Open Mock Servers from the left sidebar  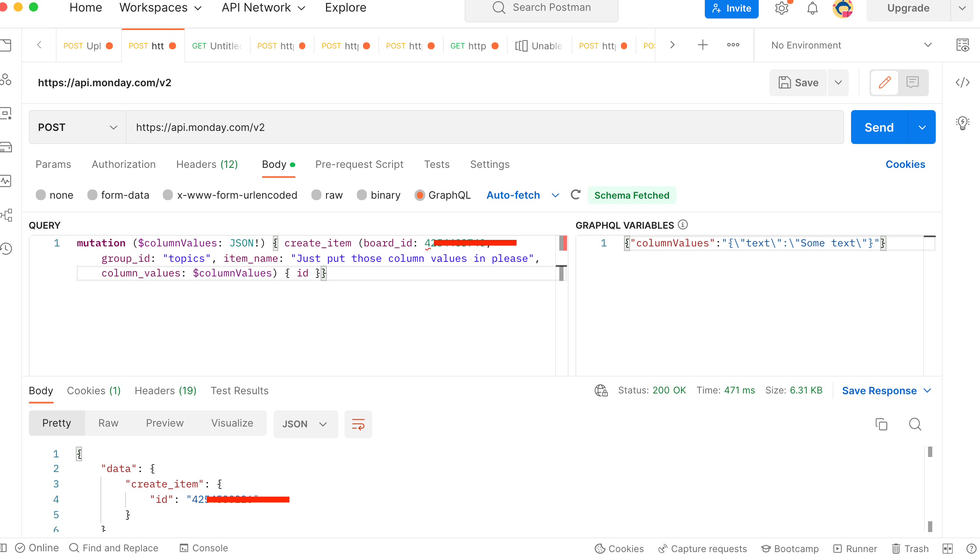tap(6, 147)
